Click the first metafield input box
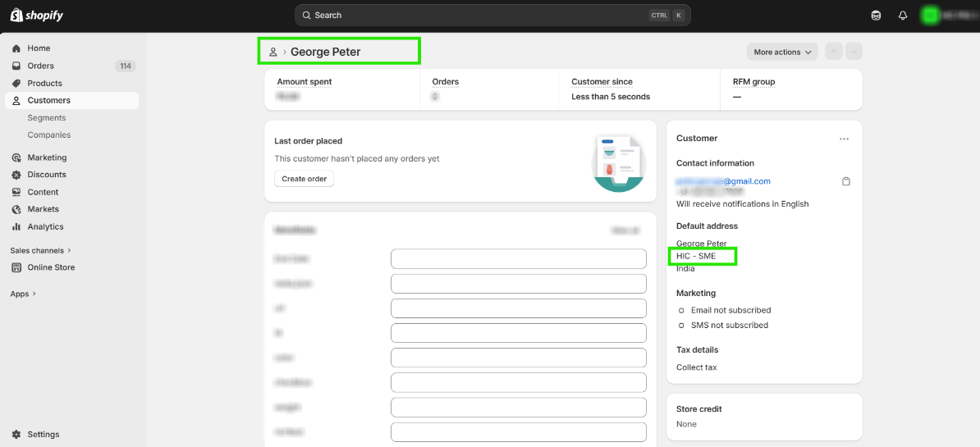The image size is (980, 447). click(519, 259)
